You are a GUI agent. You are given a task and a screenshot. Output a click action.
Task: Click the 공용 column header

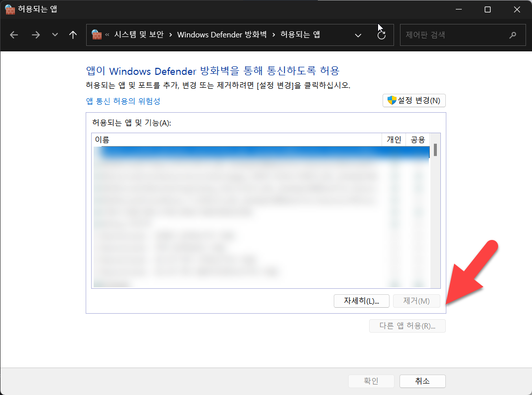(x=418, y=140)
